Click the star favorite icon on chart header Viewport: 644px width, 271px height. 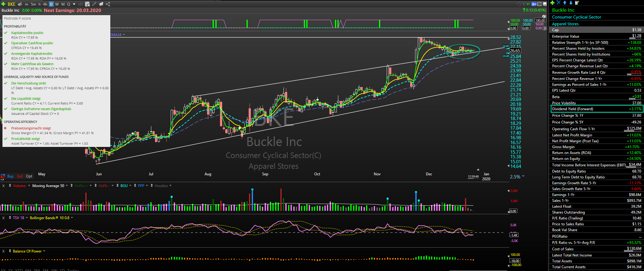pos(519,4)
